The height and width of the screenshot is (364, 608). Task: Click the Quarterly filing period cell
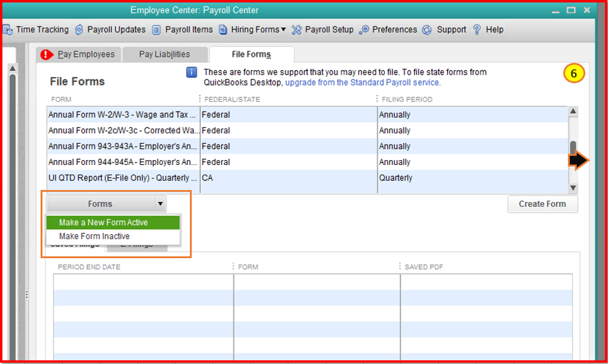point(473,178)
